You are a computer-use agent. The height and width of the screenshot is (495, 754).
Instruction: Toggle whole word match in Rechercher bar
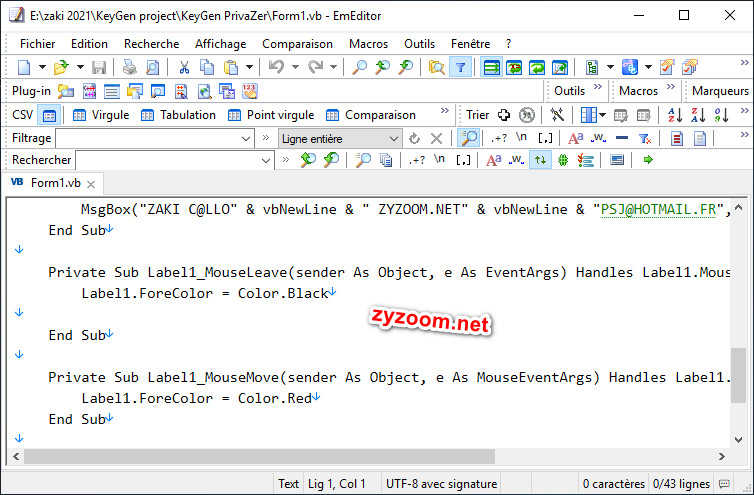pyautogui.click(x=516, y=160)
